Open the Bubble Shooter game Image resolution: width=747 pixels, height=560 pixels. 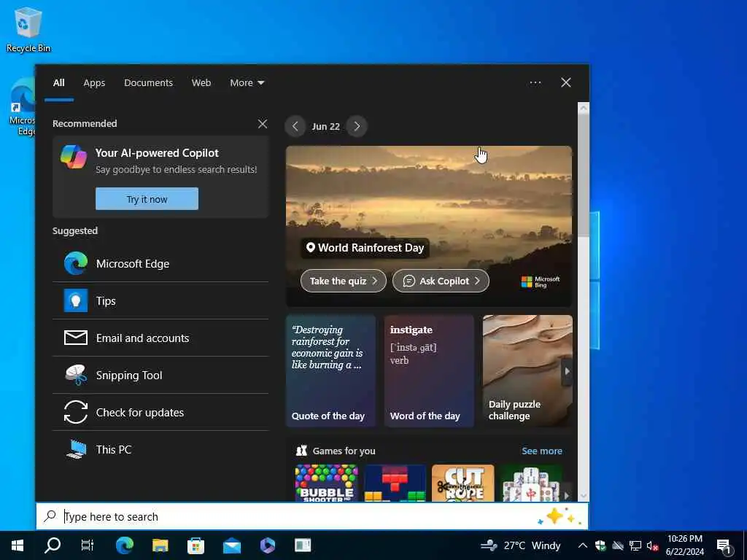(x=326, y=483)
